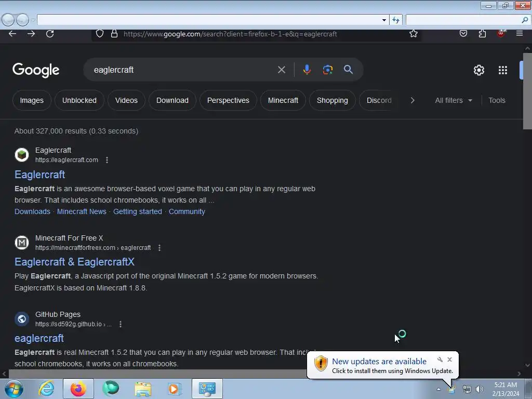Open Minecraft For Free X favicon
The image size is (532, 399).
22,243
